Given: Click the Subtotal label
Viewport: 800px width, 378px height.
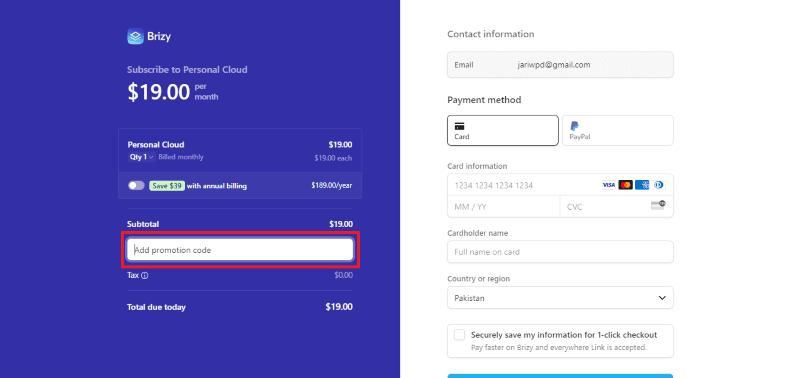Looking at the screenshot, I should click(x=143, y=224).
